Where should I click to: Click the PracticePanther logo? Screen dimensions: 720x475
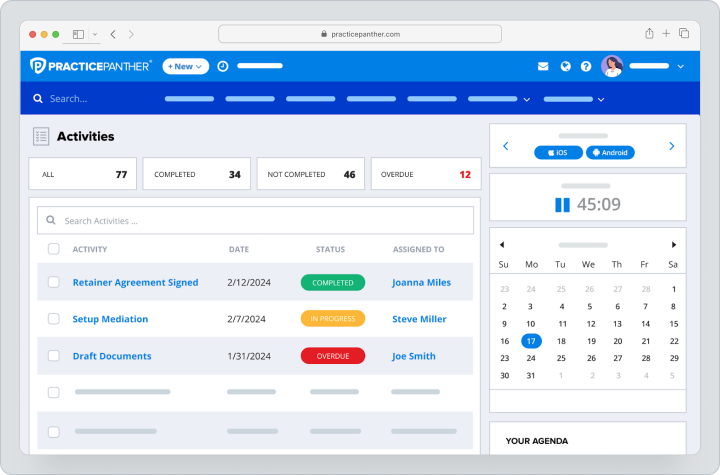tap(90, 66)
